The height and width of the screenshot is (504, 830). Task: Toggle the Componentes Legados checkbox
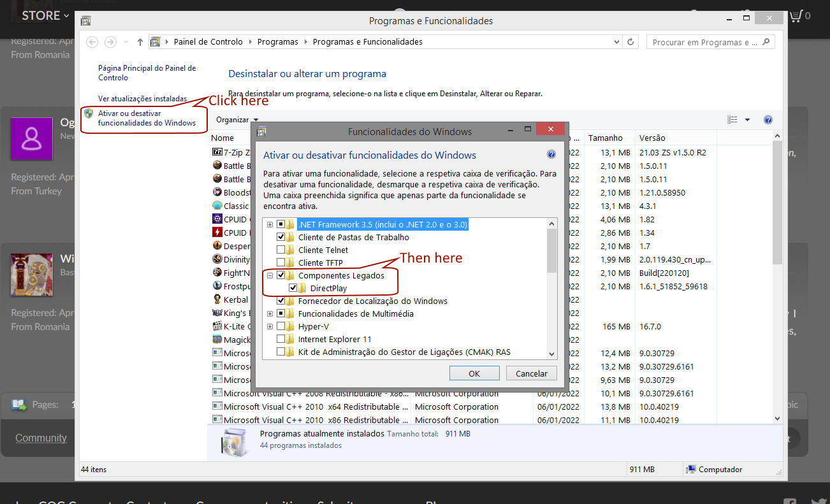(x=281, y=275)
